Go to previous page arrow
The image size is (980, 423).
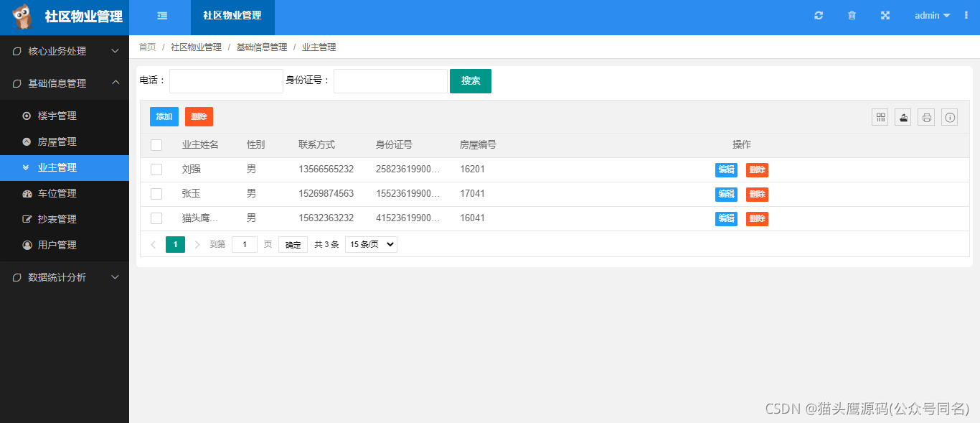pyautogui.click(x=153, y=244)
